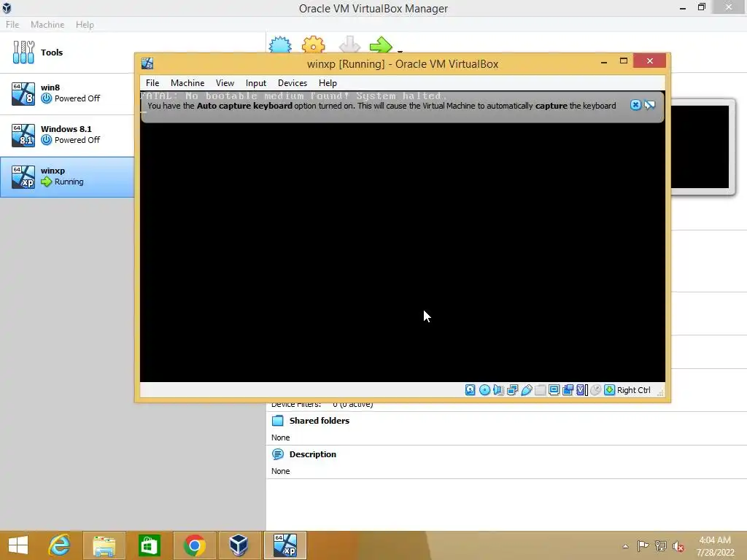Open the VirtualBox Manager File menu
The image size is (747, 560).
tap(12, 24)
